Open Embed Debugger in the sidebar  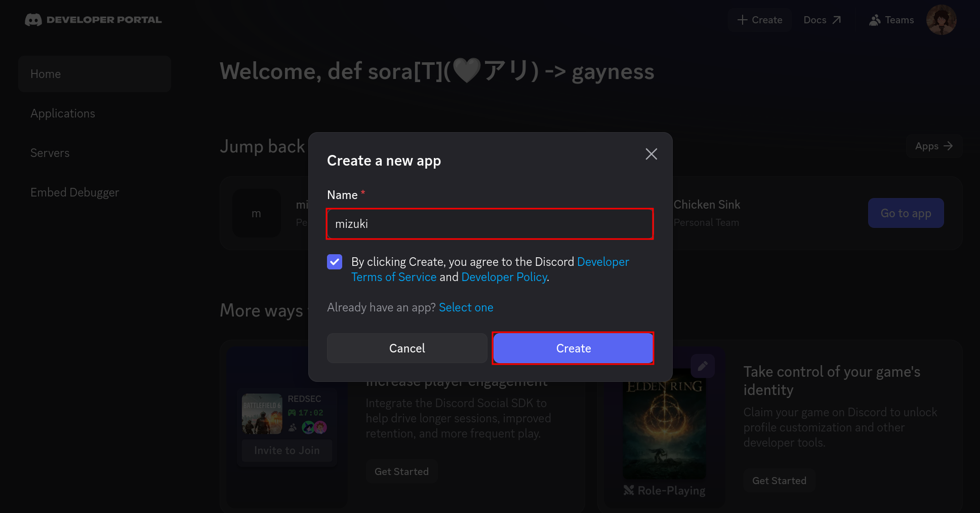click(x=95, y=192)
